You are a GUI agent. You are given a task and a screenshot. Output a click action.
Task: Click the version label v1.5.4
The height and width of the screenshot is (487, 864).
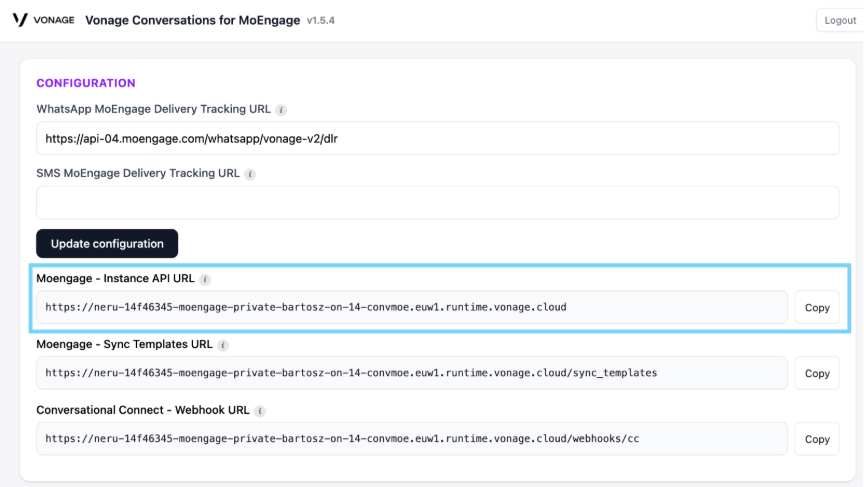coord(321,20)
